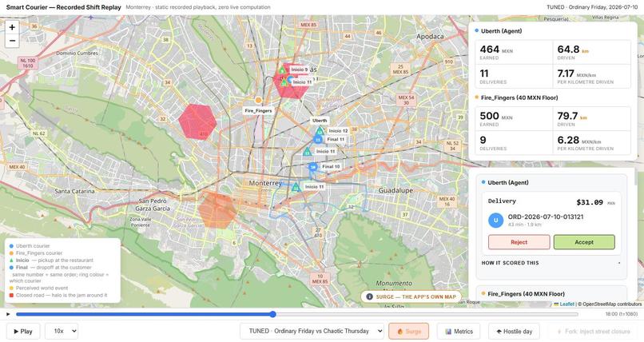The width and height of the screenshot is (644, 342).
Task: Click the Uberth map label
Action: [320, 121]
